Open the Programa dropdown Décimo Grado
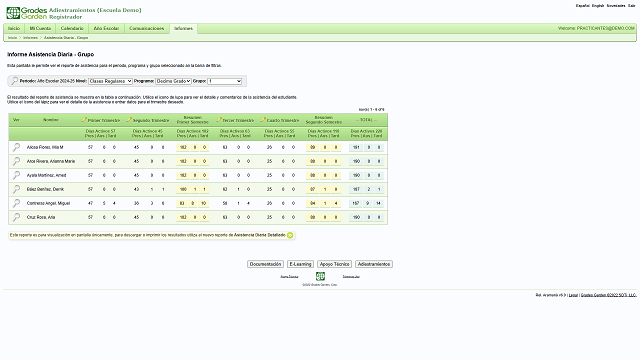The width and height of the screenshot is (640, 360). point(173,81)
